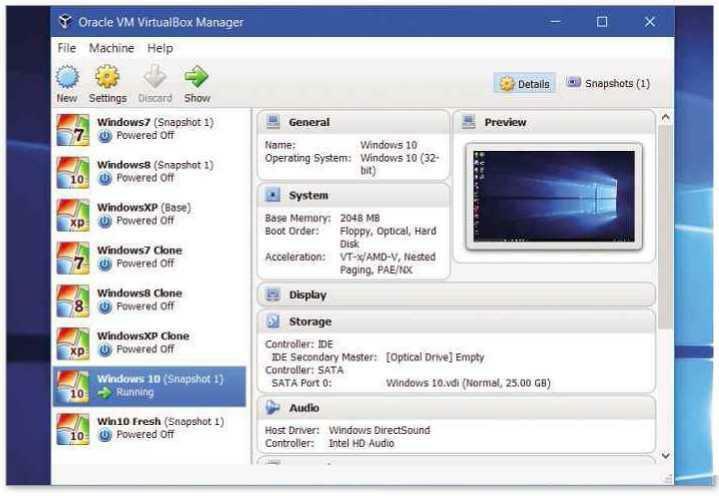Click the details pane vertical scrollbar thumb
This screenshot has width=719, height=496.
(665, 226)
